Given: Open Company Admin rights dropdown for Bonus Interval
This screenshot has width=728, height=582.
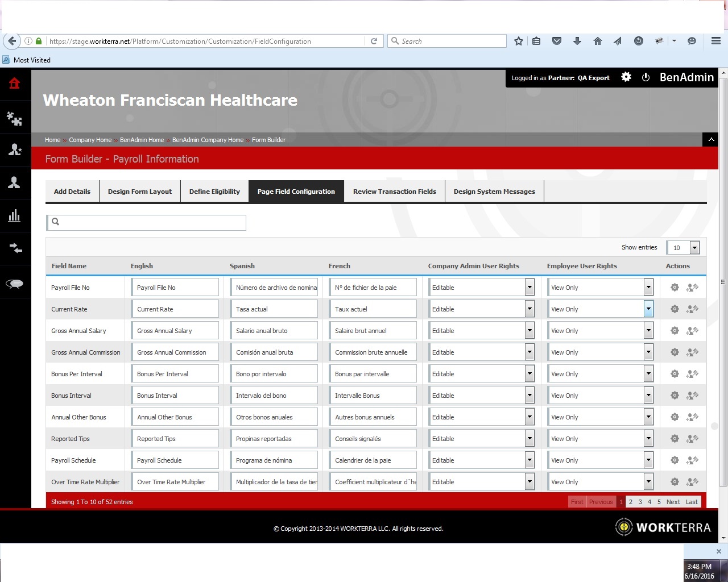Looking at the screenshot, I should pos(481,396).
